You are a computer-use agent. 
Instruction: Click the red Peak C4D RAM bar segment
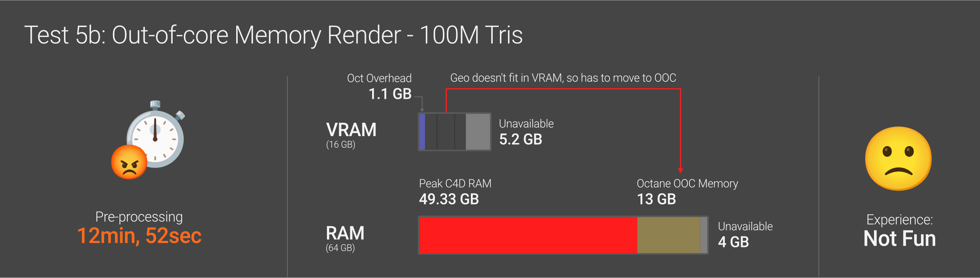coord(528,235)
